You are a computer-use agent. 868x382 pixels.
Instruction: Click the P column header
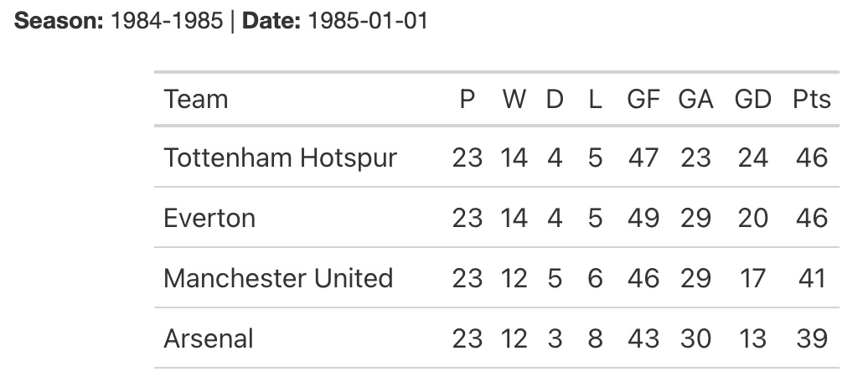(x=468, y=100)
